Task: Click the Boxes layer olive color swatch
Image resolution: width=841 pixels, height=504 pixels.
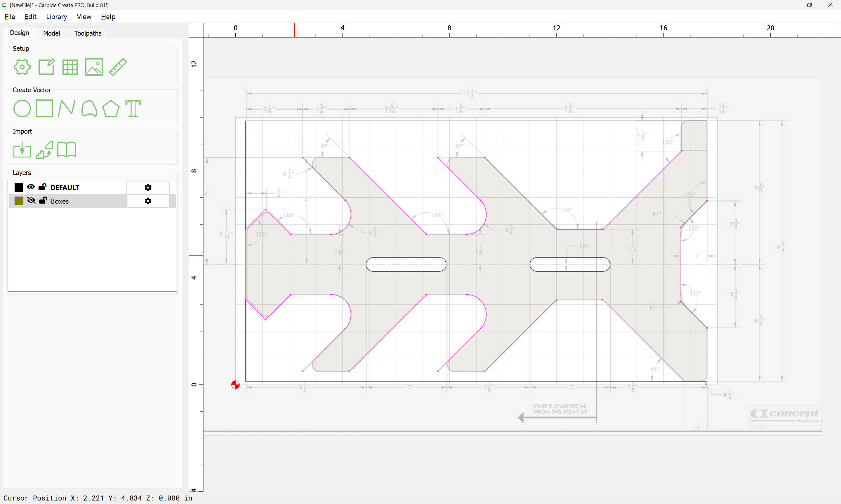Action: point(19,201)
